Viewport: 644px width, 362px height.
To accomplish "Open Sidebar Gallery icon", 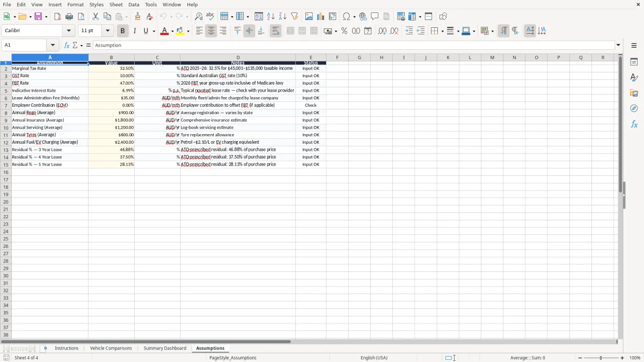I will (x=634, y=93).
